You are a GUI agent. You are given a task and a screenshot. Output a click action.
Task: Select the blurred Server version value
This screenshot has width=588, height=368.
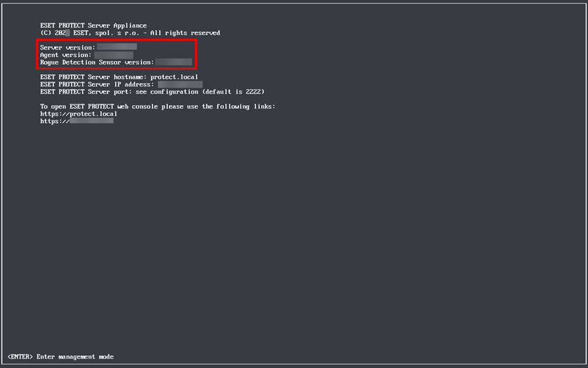tap(117, 48)
